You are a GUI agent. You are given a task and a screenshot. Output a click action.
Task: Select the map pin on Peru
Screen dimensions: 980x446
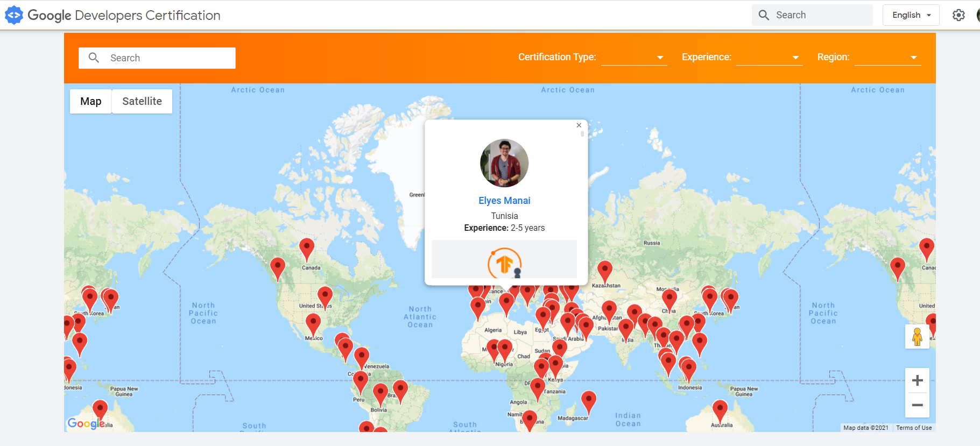[360, 384]
